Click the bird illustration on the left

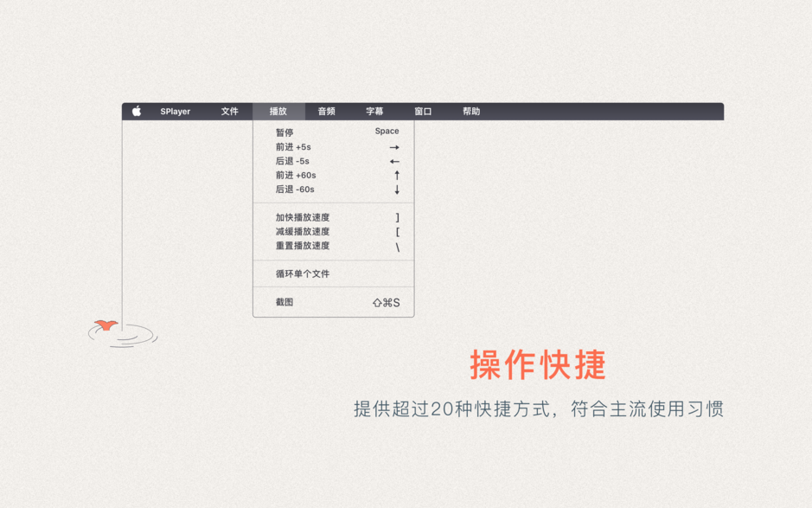point(105,326)
